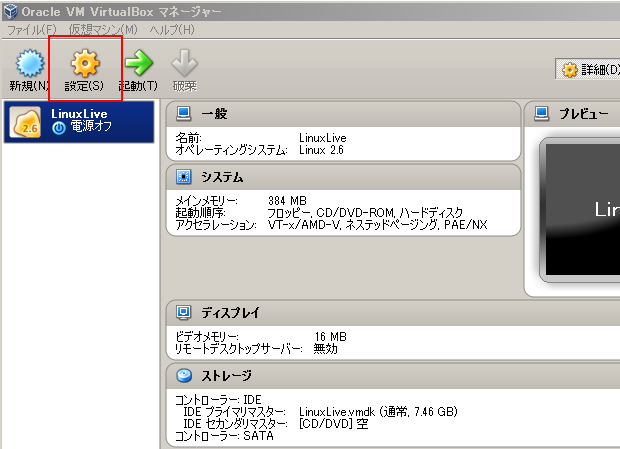The image size is (620, 449).
Task: Click the VirtualBox title bar icon
Action: 10,11
